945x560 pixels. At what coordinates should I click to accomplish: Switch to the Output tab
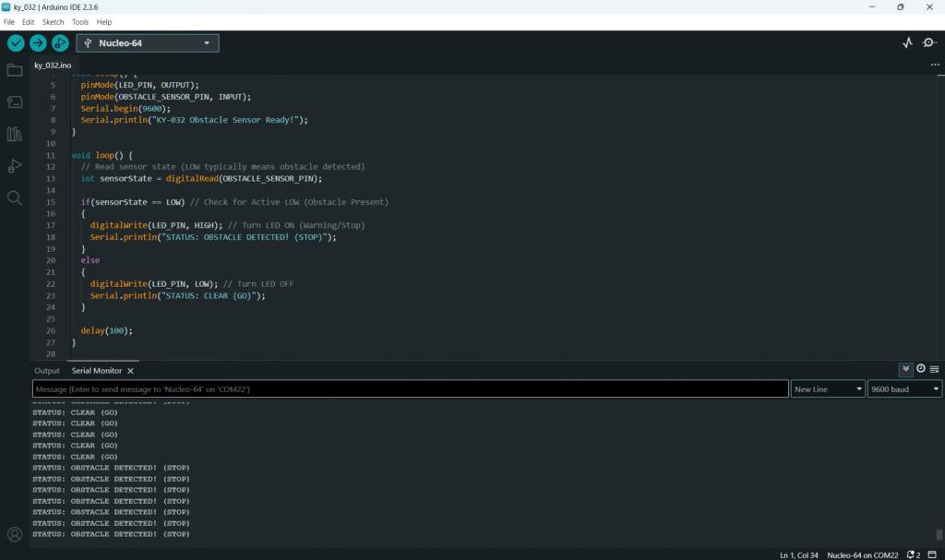coord(47,371)
